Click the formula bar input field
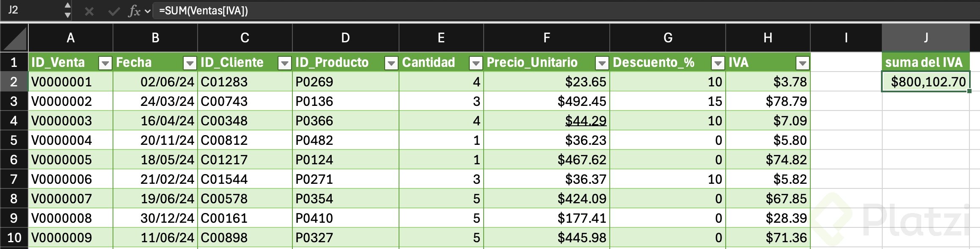Viewport: 980px width, 249px height. [550, 11]
